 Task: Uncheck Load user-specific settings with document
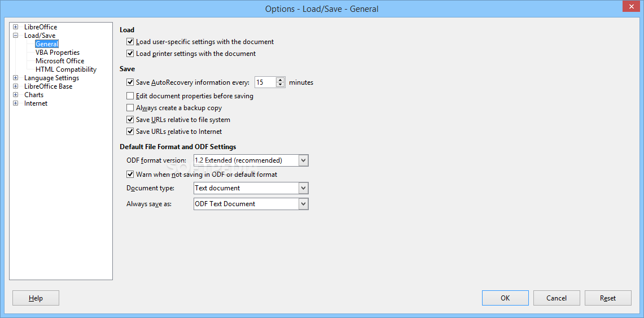coord(130,41)
